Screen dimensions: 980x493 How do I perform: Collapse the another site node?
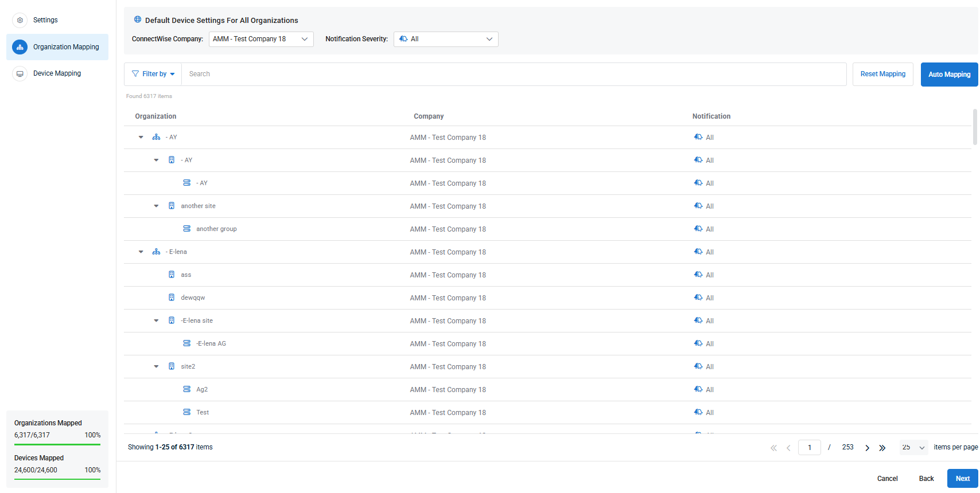coord(156,206)
